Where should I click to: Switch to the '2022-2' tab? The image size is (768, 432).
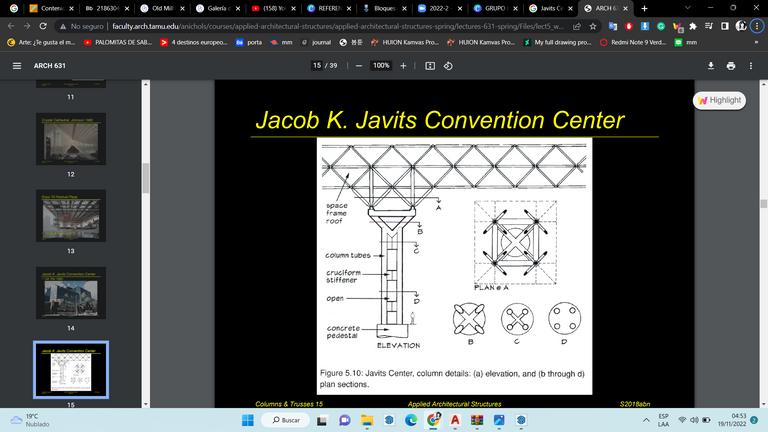439,8
